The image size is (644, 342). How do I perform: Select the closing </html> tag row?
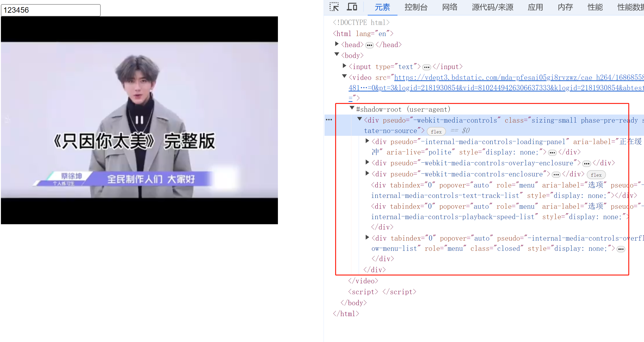coord(346,314)
